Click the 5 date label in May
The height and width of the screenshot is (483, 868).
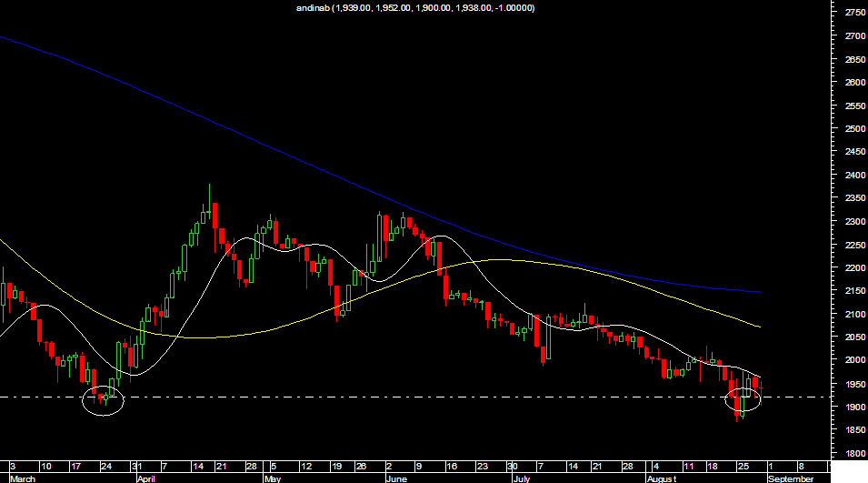tap(274, 467)
